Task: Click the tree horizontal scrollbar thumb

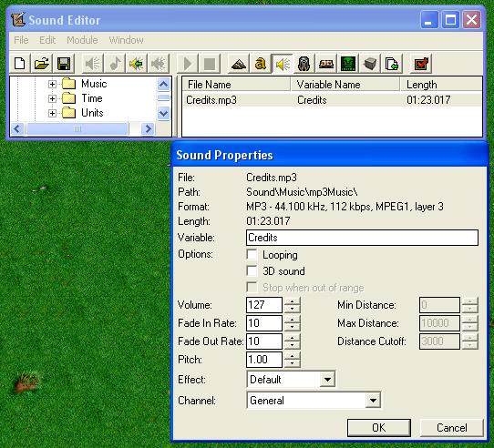Action: 77,128
